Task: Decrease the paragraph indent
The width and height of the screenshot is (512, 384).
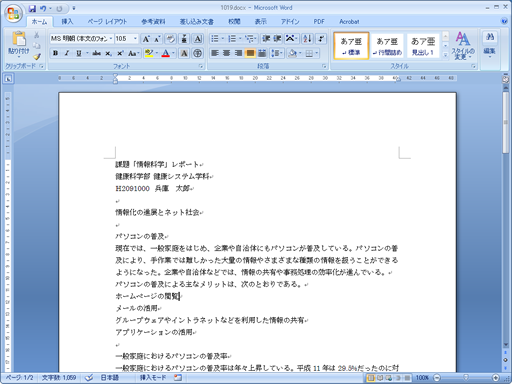Action: 266,39
